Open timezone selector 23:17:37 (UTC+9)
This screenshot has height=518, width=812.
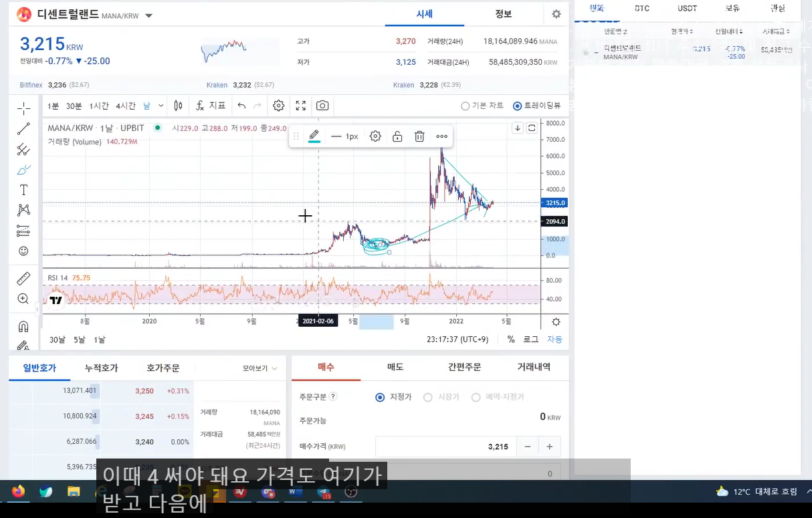pos(458,340)
